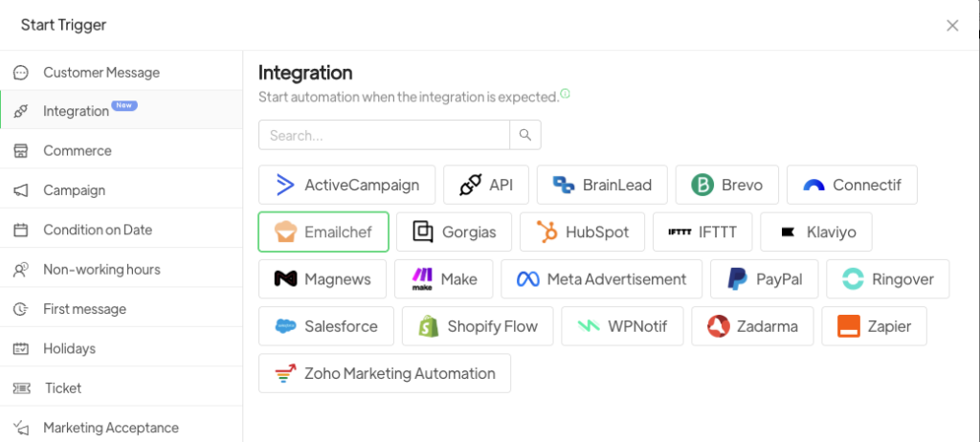Type in the integration Search field
980x442 pixels.
tap(383, 135)
